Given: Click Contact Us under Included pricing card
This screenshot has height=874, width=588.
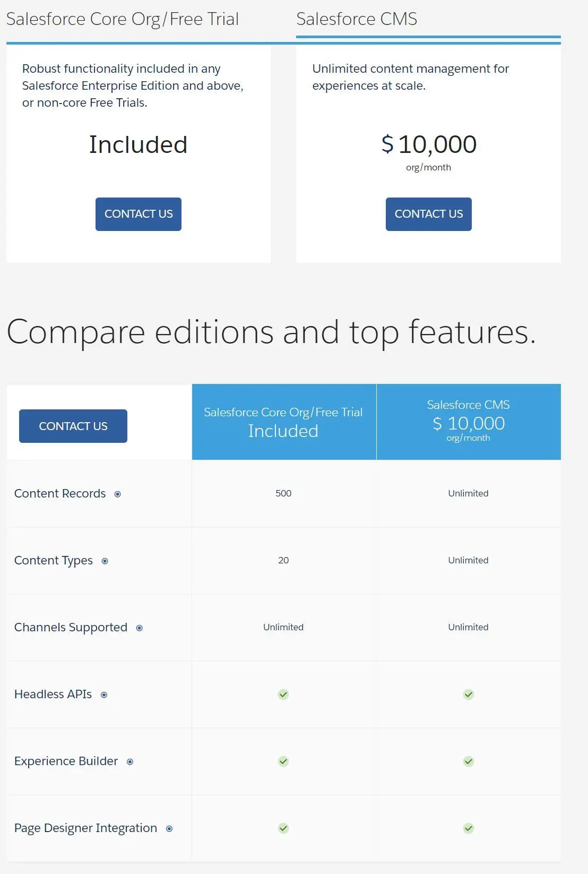Looking at the screenshot, I should click(139, 214).
